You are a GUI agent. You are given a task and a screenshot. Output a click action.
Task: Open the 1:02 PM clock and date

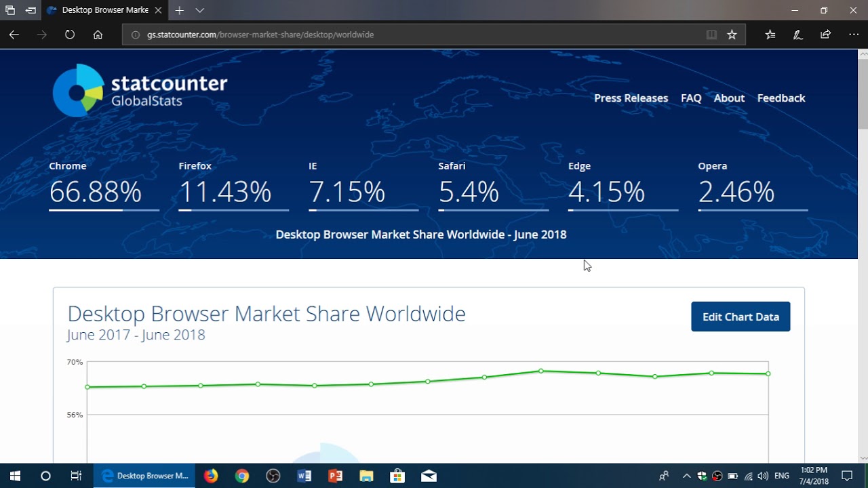(814, 476)
